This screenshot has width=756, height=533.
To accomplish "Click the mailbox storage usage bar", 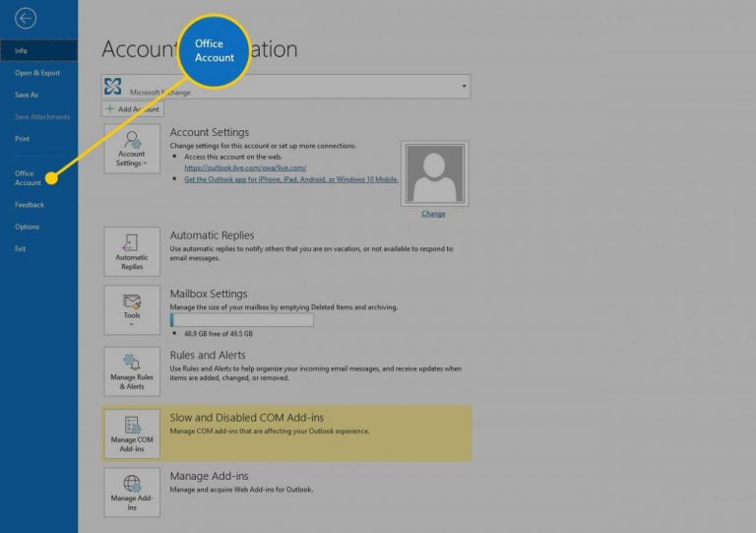I will click(x=242, y=320).
